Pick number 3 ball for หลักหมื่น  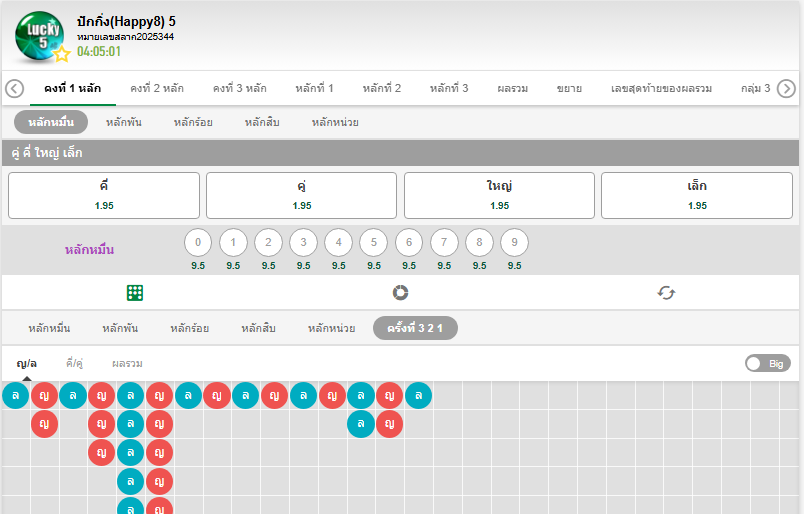(304, 243)
